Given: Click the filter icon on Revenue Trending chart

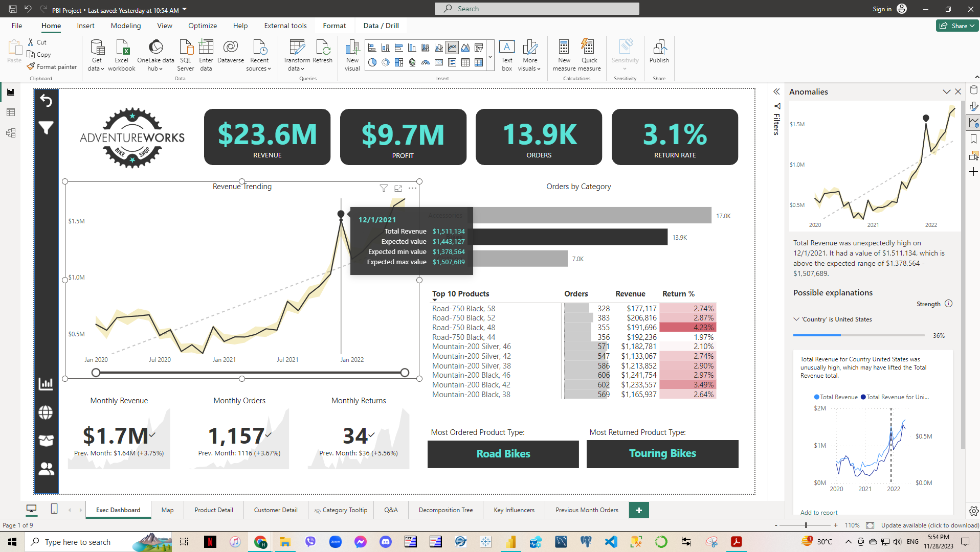Looking at the screenshot, I should tap(384, 188).
